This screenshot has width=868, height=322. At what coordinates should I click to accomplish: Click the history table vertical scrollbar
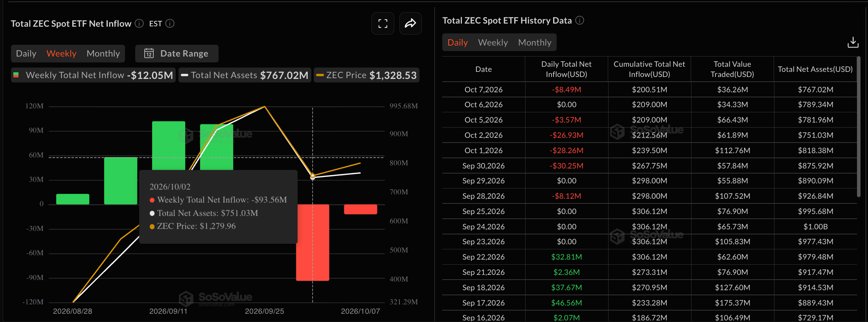point(859,126)
